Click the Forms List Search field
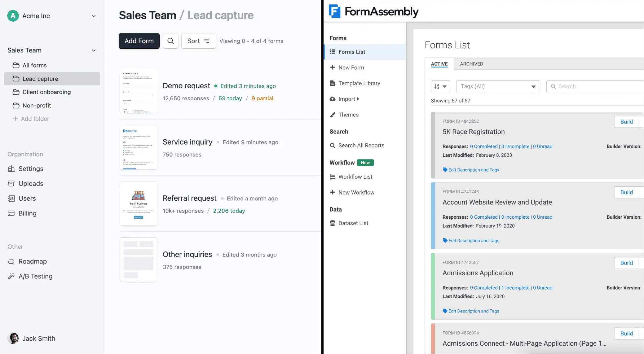 (x=595, y=86)
